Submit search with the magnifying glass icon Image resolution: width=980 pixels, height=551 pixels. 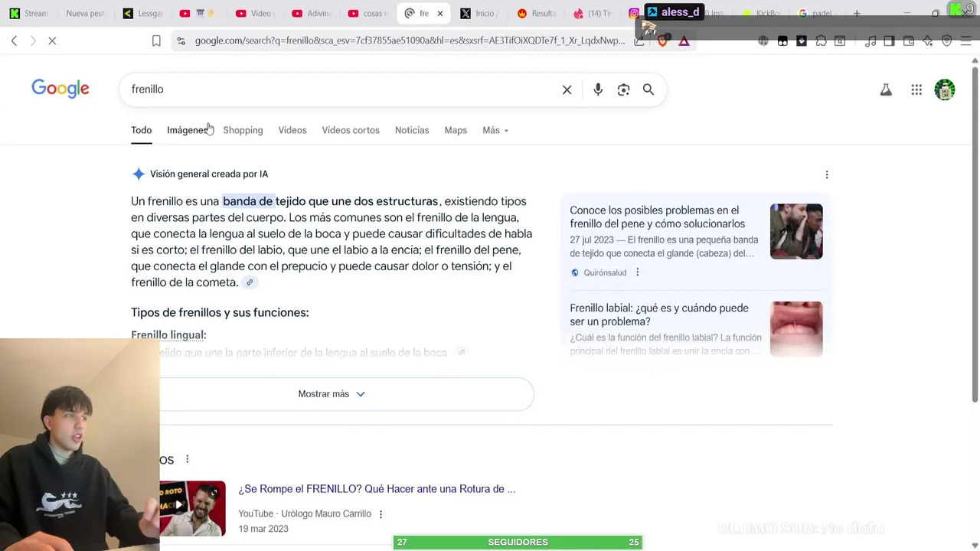(648, 90)
